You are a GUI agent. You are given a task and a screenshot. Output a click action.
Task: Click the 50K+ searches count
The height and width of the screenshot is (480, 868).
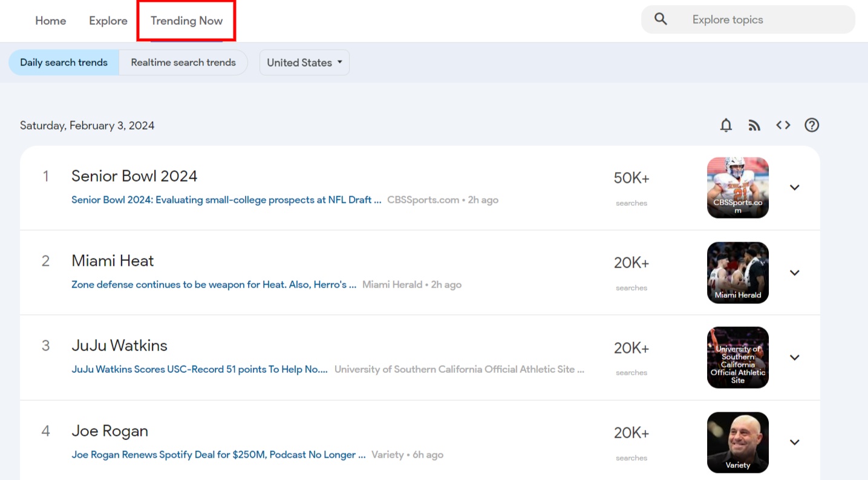click(x=631, y=178)
